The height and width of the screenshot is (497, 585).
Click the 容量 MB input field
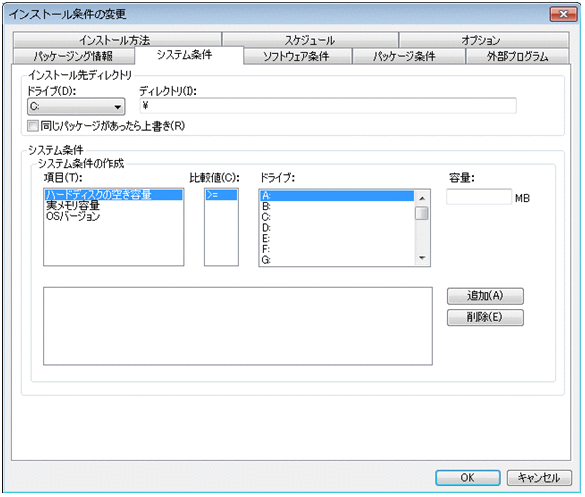coord(479,197)
